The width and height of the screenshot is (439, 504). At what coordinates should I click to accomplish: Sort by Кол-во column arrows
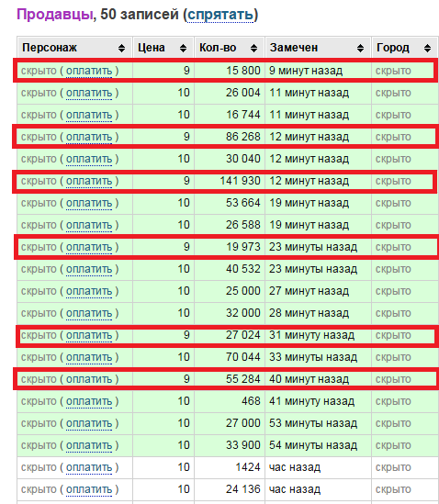pos(253,49)
